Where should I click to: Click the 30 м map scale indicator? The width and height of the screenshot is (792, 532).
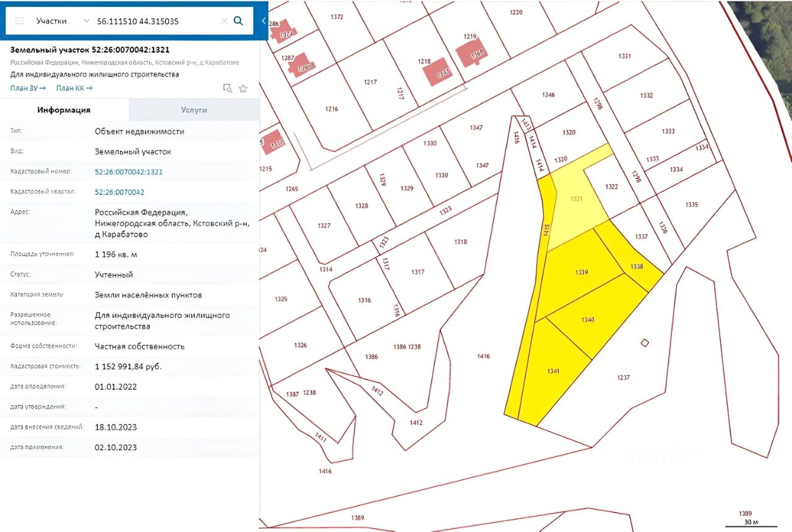752,522
